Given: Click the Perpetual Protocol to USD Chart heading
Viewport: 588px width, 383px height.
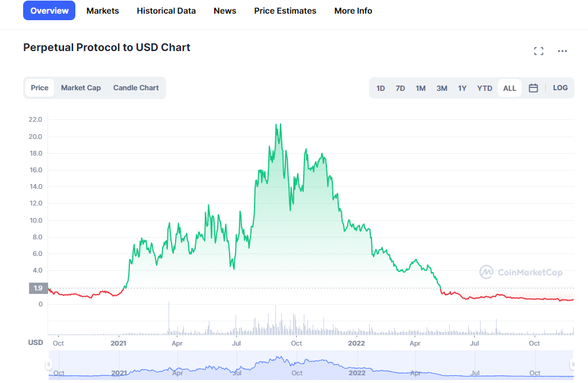Looking at the screenshot, I should pyautogui.click(x=106, y=48).
